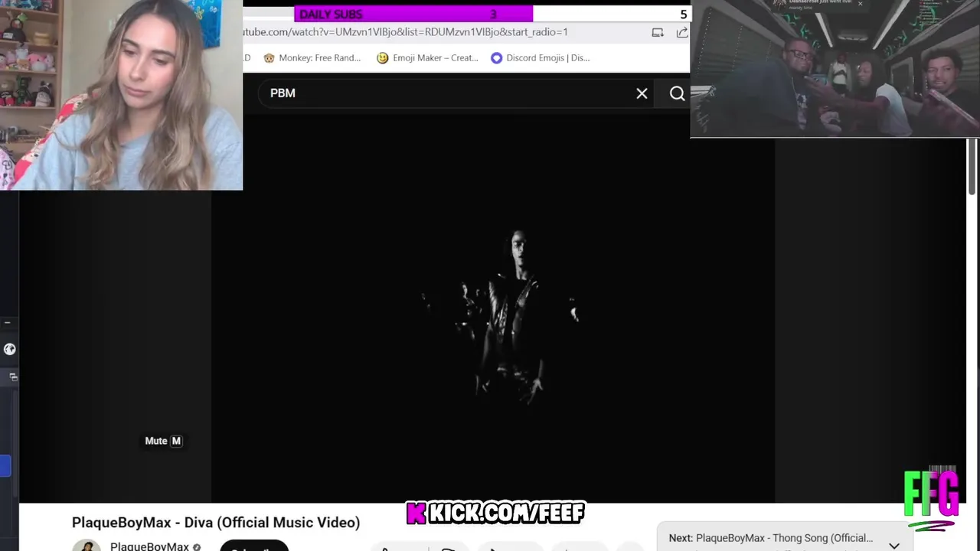This screenshot has height=551, width=980.
Task: Click the YouTube search magnifier button
Action: tap(677, 93)
